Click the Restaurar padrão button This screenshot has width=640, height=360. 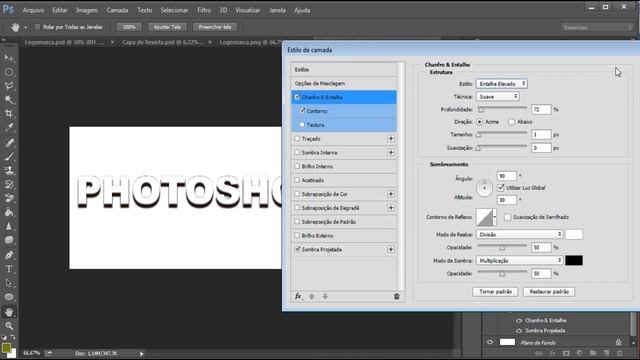click(549, 292)
